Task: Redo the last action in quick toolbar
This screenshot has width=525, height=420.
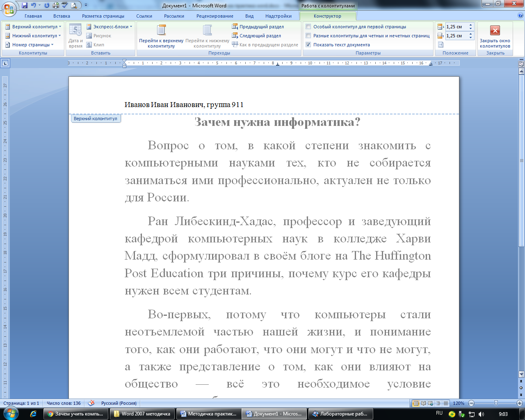Action: coord(47,5)
